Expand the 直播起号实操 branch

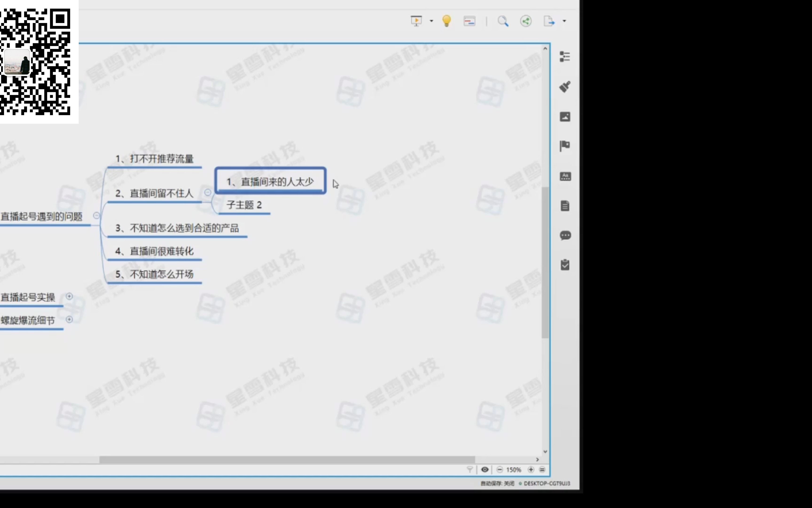[69, 296]
